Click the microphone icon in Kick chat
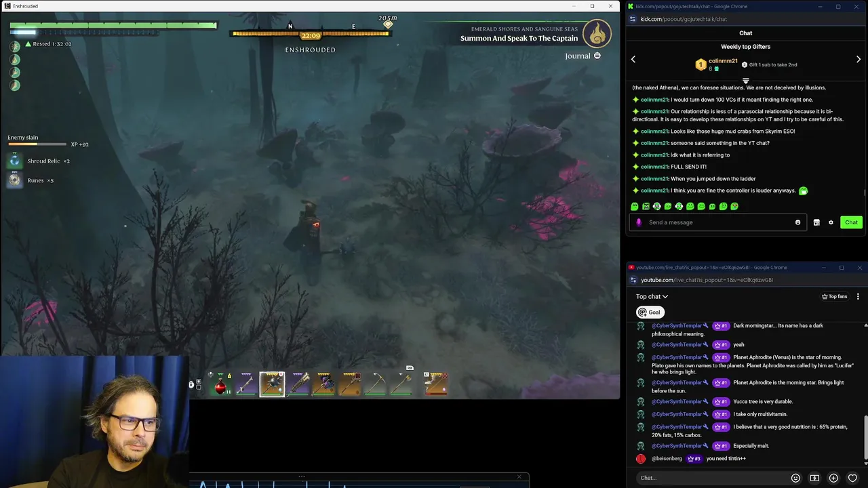 639,222
